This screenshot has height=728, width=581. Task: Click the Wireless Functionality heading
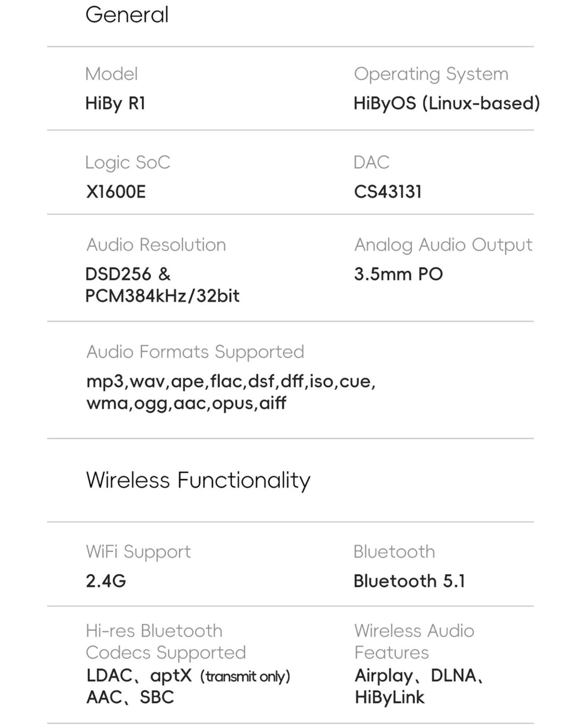tap(198, 480)
